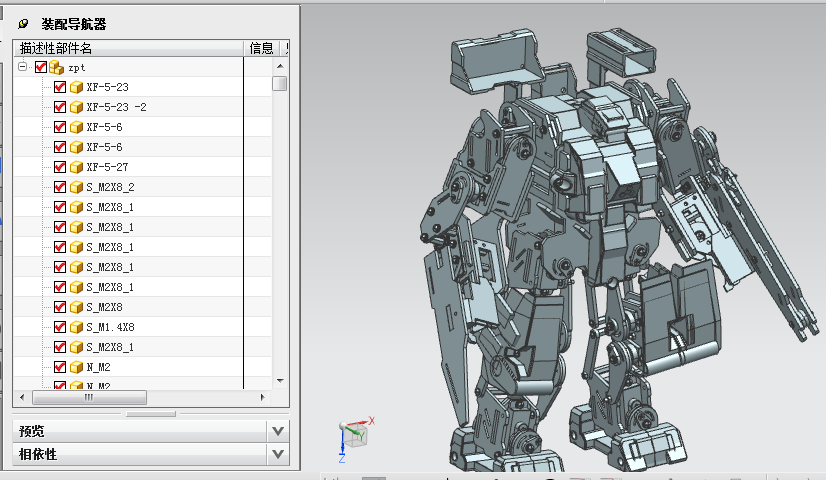The image size is (826, 480).
Task: Click the part icon for S_M2X8_2
Action: [x=76, y=187]
